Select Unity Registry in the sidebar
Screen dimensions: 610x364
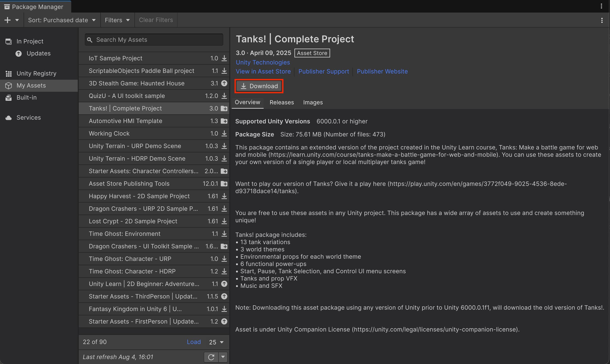pos(36,73)
